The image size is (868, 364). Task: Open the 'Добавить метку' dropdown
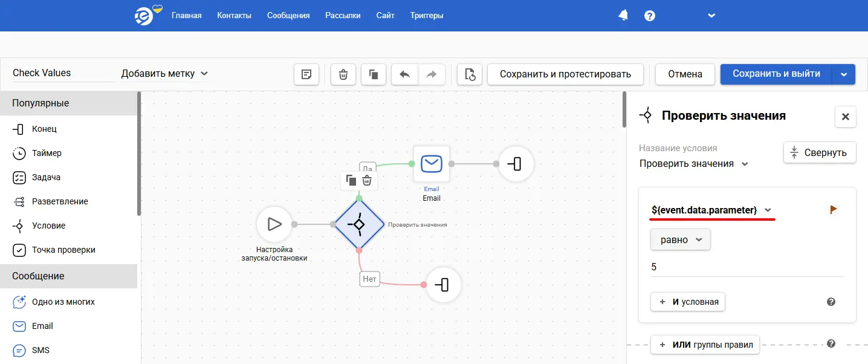click(x=164, y=74)
